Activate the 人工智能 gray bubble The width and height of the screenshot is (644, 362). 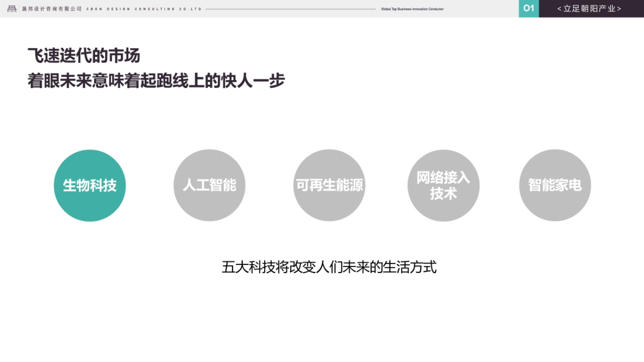(209, 186)
